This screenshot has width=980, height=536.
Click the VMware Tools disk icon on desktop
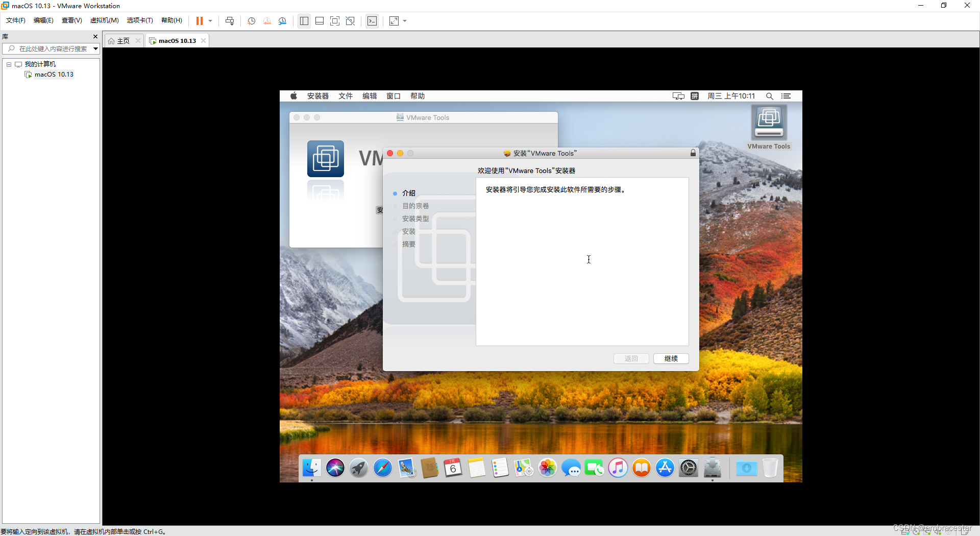click(769, 123)
